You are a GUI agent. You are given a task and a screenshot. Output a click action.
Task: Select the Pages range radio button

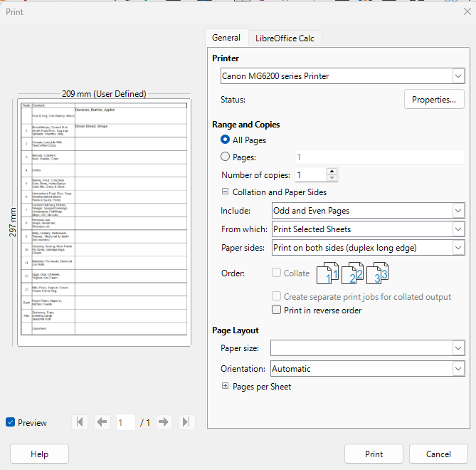[226, 157]
